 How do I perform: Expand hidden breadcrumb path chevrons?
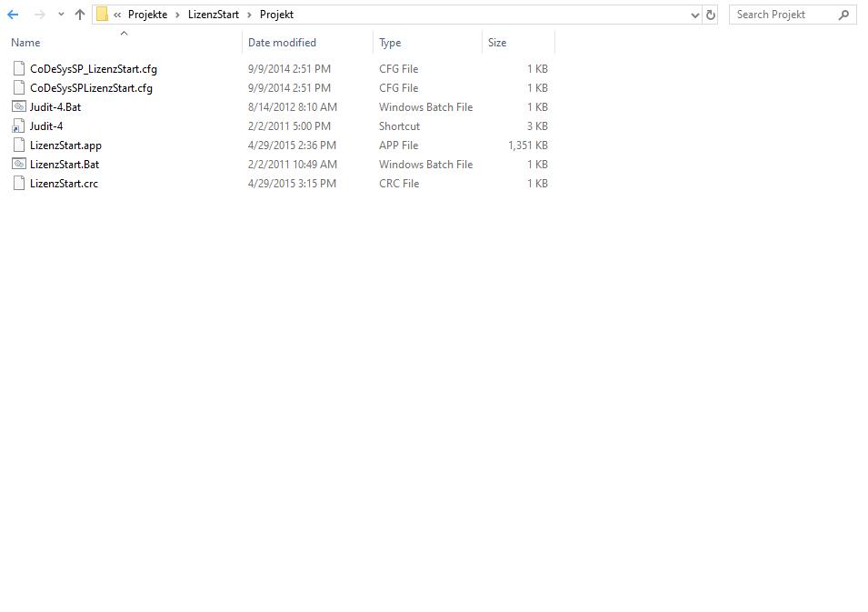[x=117, y=15]
